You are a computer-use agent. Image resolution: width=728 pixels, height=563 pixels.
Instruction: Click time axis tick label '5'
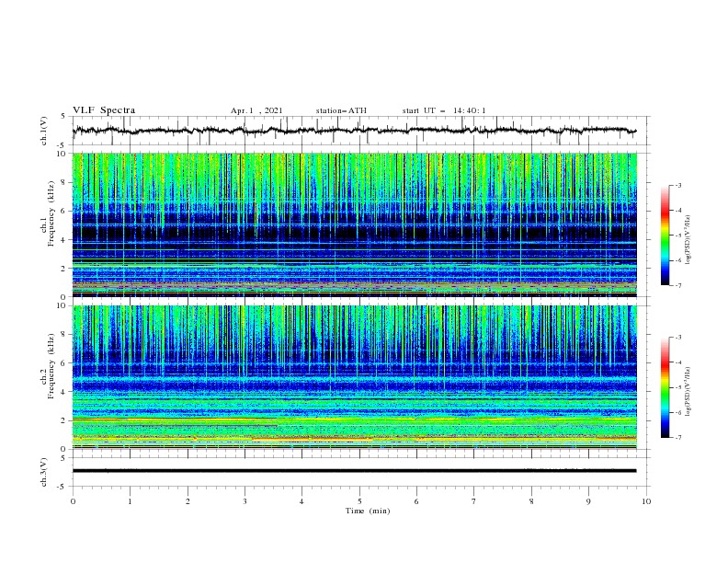point(359,501)
